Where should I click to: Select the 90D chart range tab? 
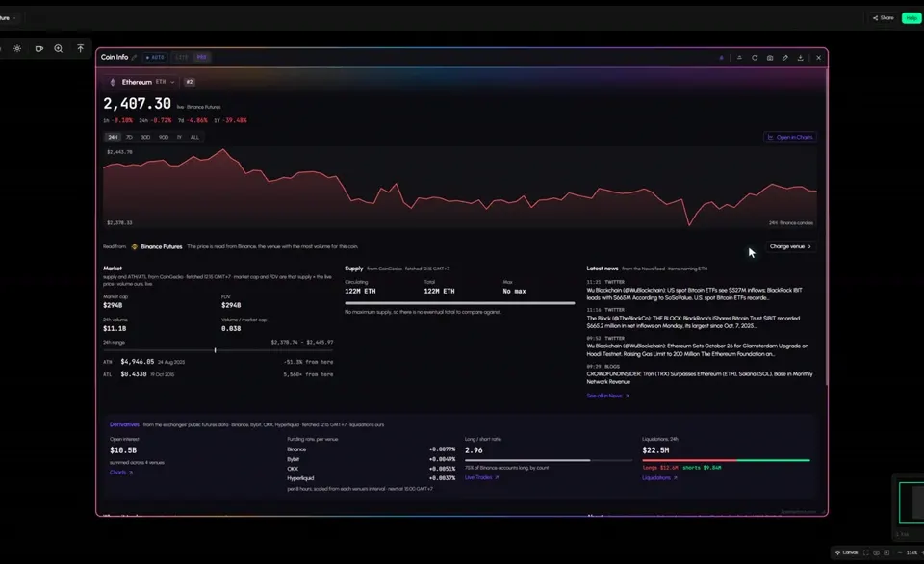tap(164, 138)
